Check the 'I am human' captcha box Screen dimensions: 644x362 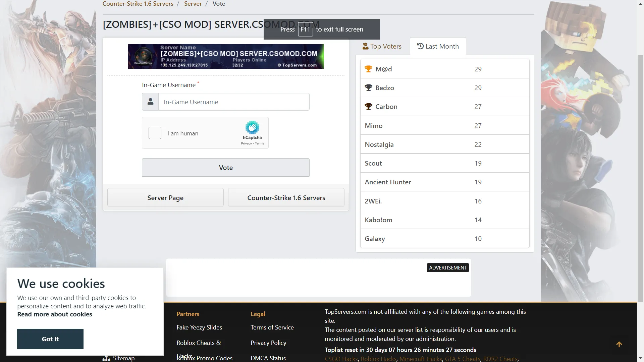[155, 133]
